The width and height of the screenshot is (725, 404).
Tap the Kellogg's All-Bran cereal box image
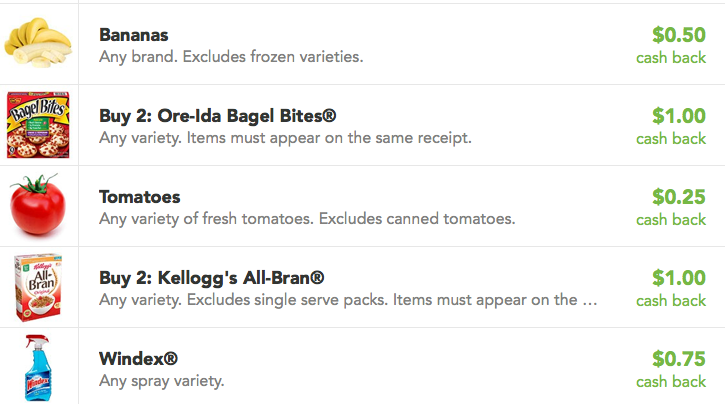(38, 287)
